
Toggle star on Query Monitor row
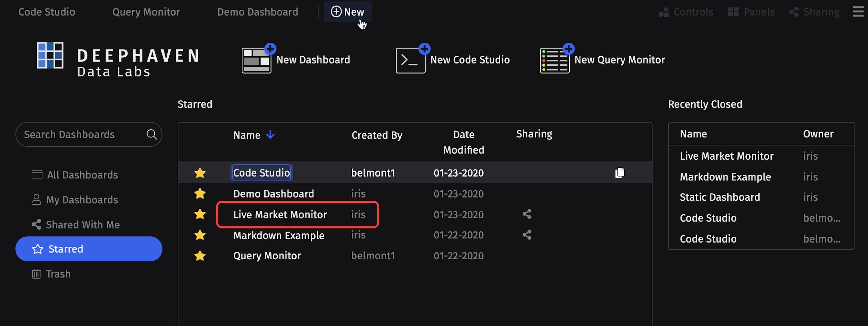(x=200, y=256)
